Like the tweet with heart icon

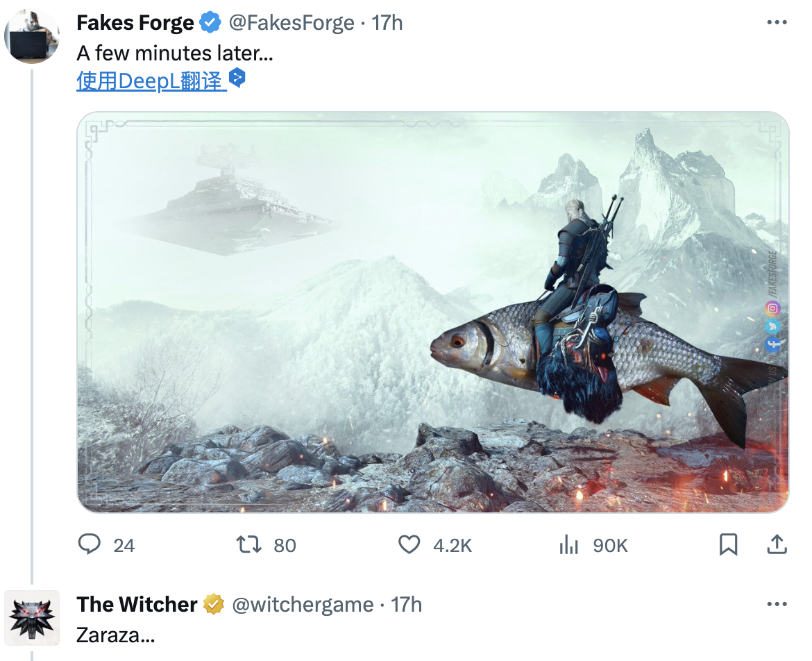coord(409,545)
